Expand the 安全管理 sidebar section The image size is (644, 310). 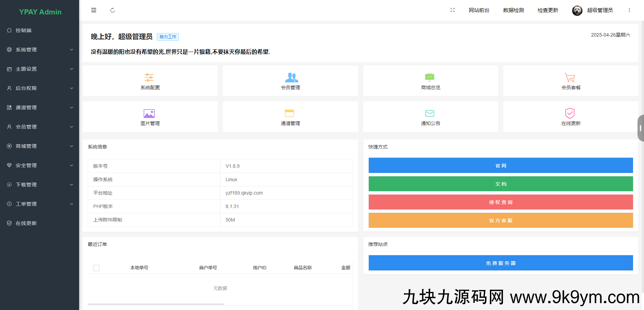(40, 165)
